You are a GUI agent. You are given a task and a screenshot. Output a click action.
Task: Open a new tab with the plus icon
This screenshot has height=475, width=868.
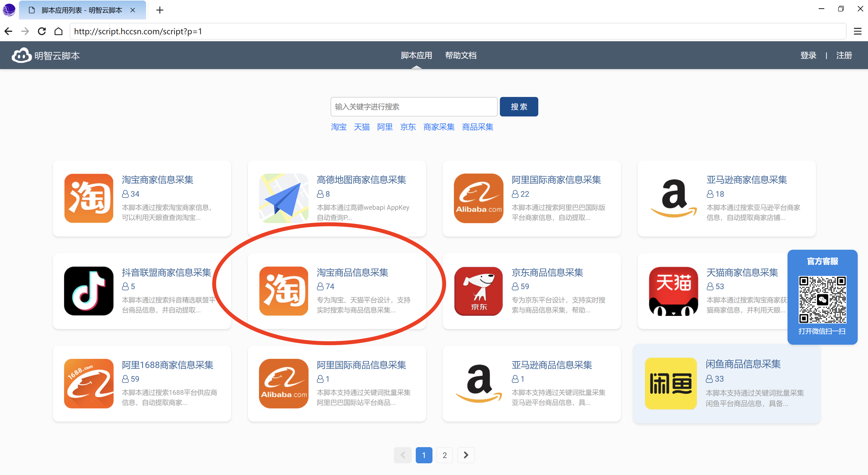[160, 10]
